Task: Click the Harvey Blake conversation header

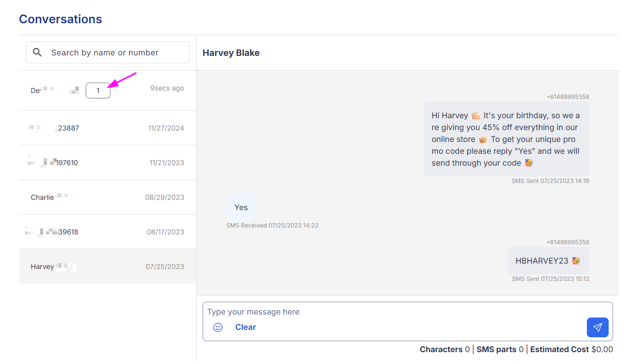Action: [231, 53]
